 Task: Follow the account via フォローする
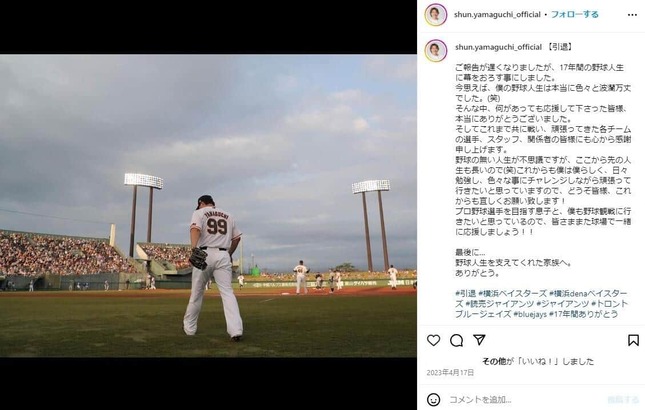click(x=575, y=14)
